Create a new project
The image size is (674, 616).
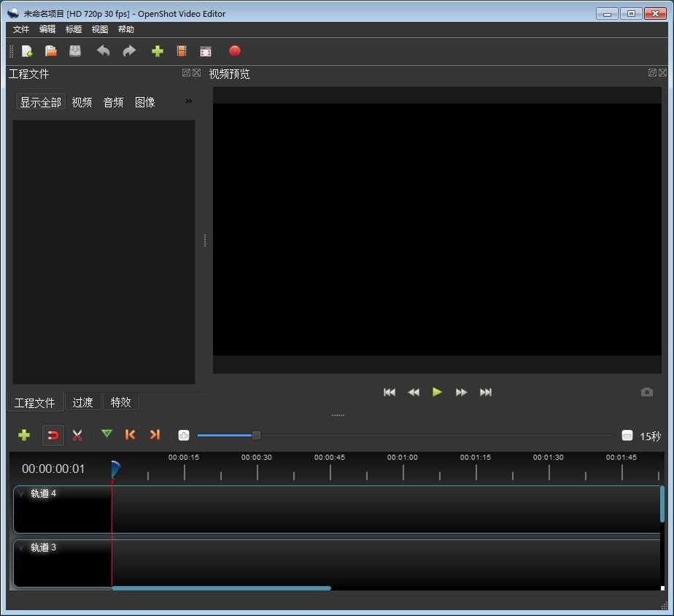[27, 51]
